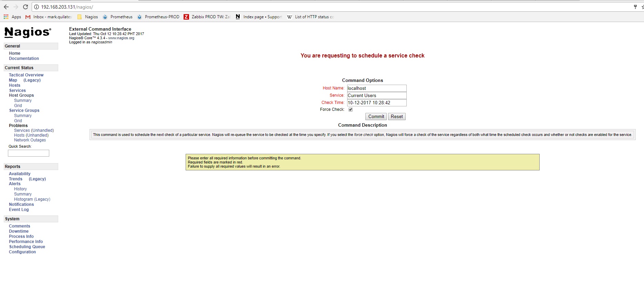Focus the Quick Search box
The width and height of the screenshot is (644, 285).
tap(29, 153)
